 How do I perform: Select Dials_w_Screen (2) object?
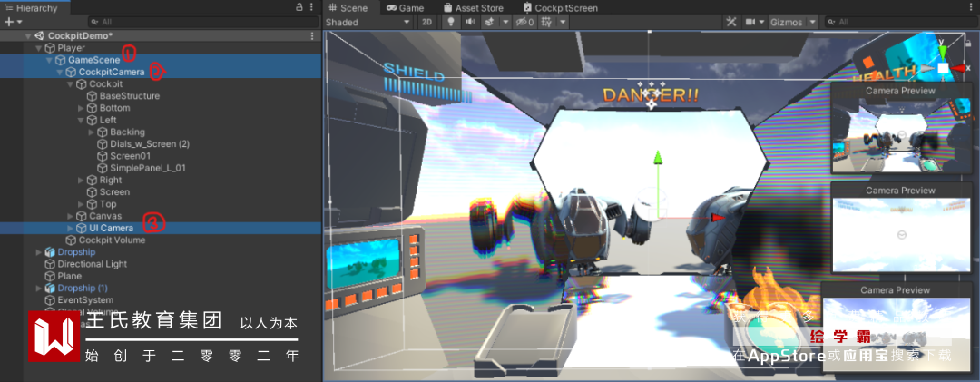(150, 144)
